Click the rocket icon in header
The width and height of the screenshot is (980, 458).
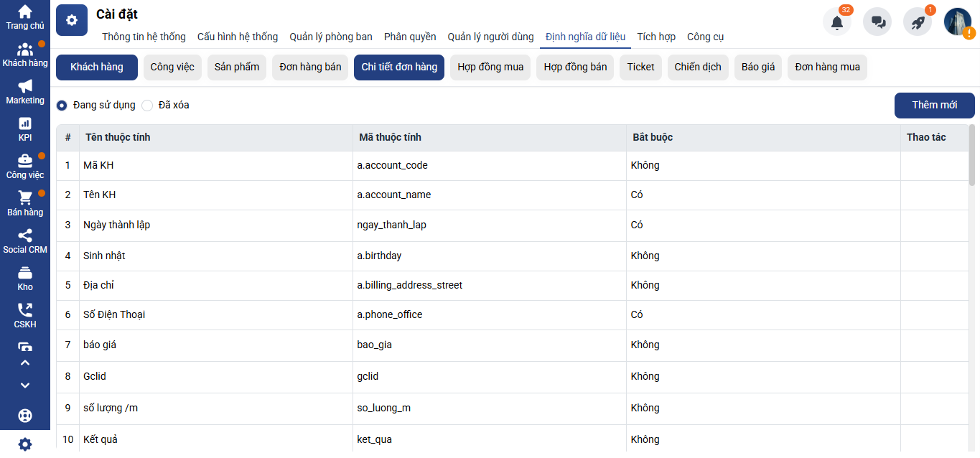(x=917, y=22)
